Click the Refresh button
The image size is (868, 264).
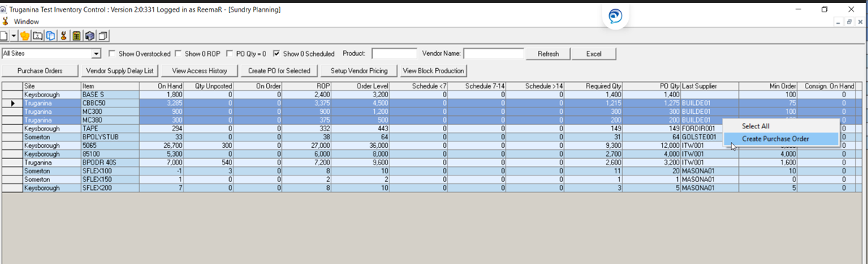(x=547, y=54)
